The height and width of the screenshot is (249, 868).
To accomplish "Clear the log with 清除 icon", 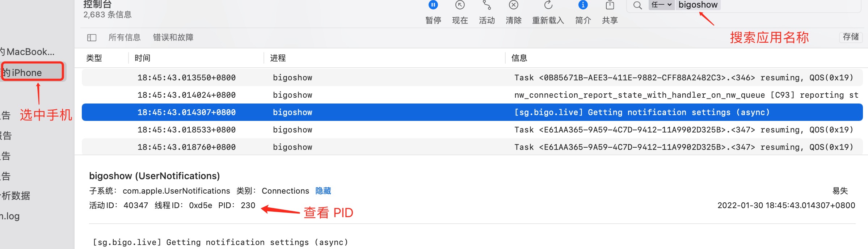I will point(513,5).
